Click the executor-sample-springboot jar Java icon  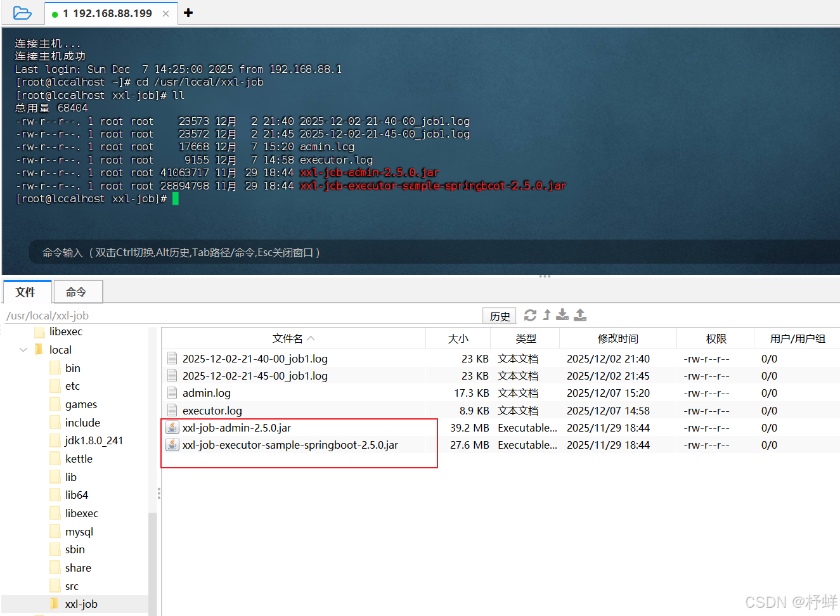pos(172,445)
